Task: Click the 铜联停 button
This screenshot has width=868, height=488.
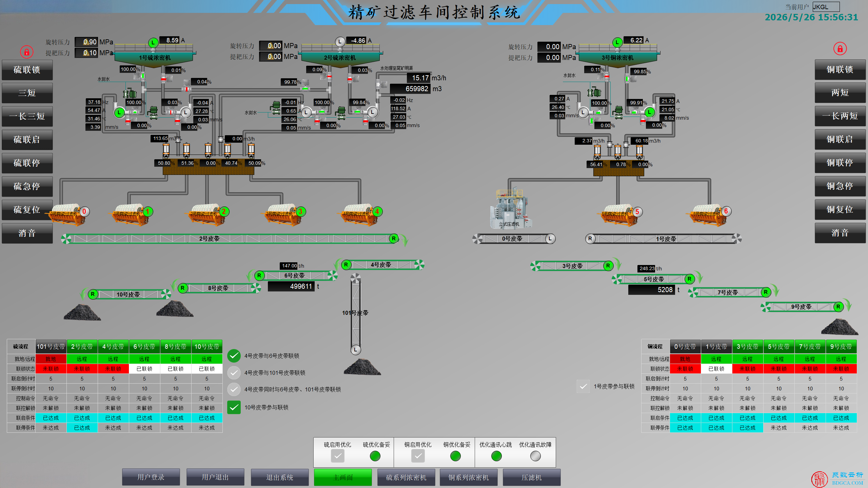Action: [840, 163]
